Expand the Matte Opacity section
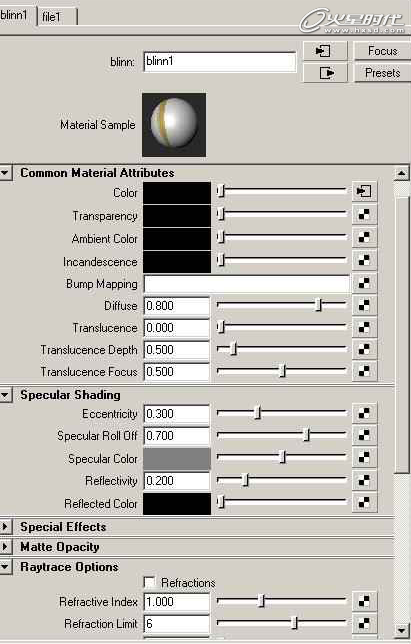 coord(5,547)
